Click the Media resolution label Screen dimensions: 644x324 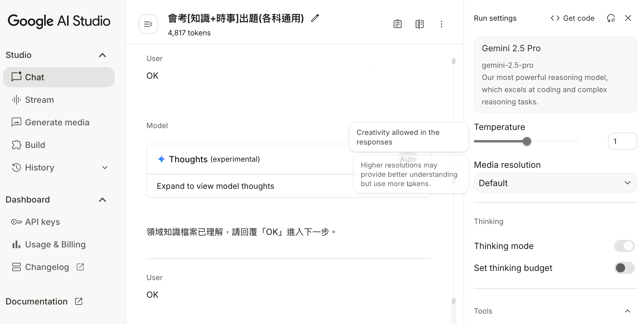pyautogui.click(x=507, y=165)
